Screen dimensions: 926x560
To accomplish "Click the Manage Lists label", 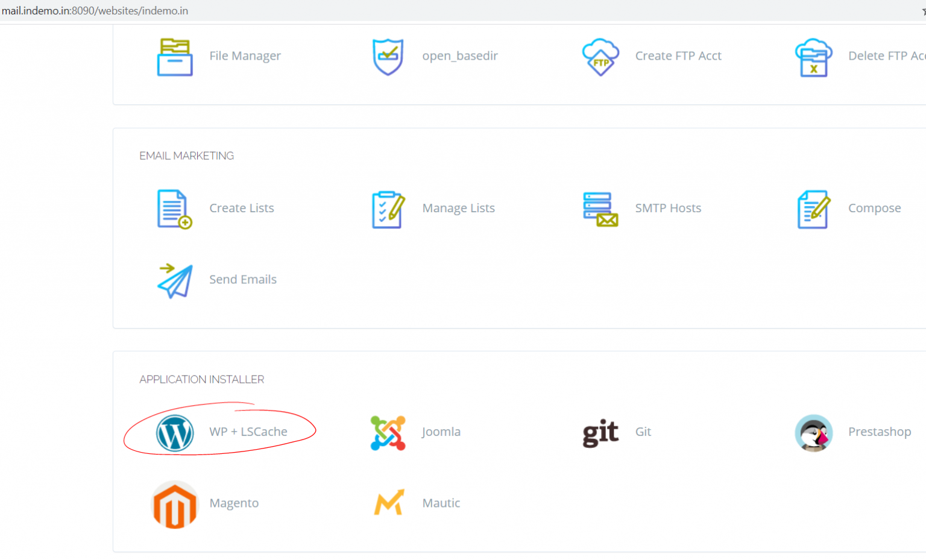I will pyautogui.click(x=458, y=208).
